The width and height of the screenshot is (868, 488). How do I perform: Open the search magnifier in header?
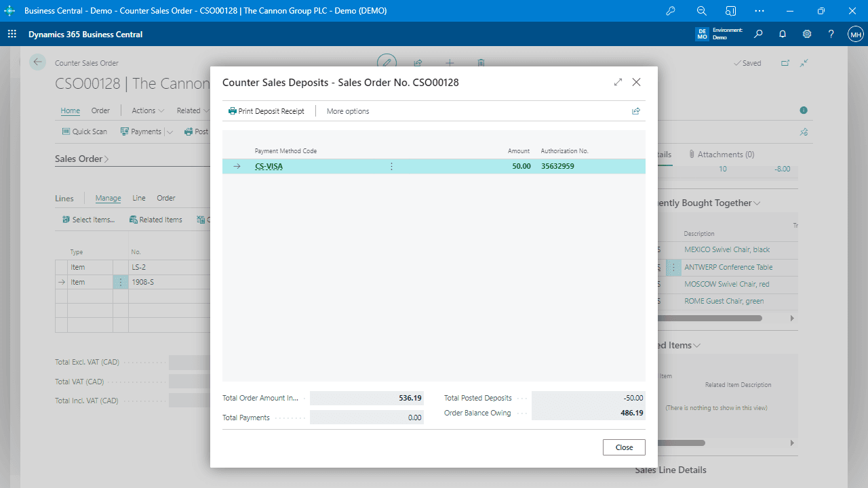758,34
